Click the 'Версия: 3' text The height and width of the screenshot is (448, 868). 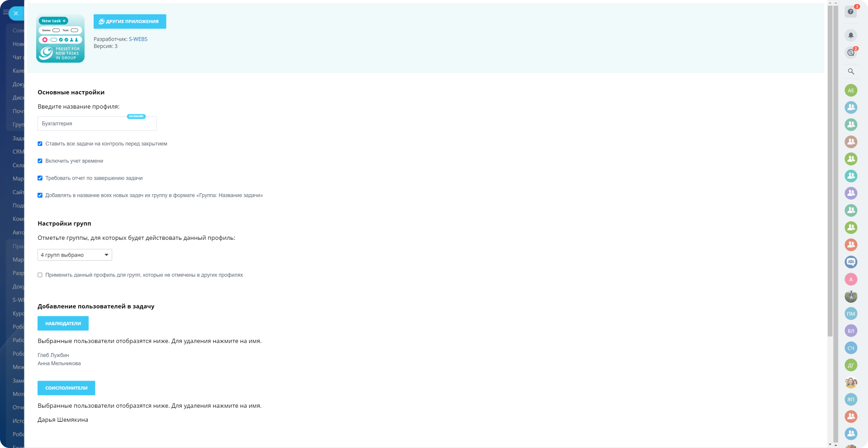(x=105, y=46)
